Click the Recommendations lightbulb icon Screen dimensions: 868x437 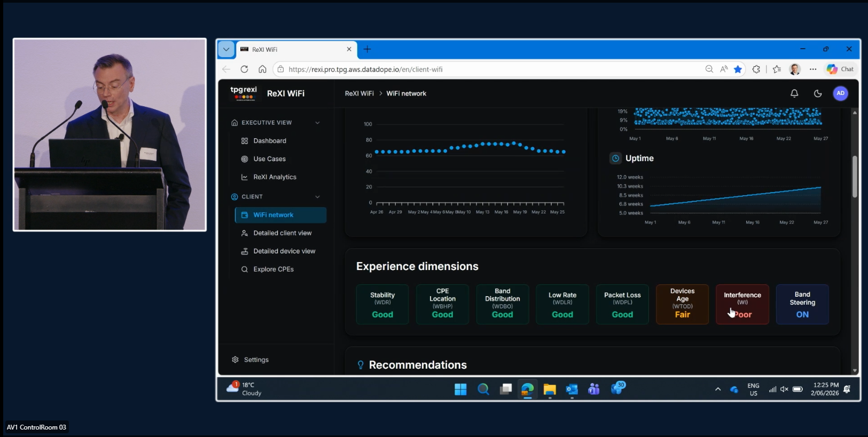coord(361,365)
